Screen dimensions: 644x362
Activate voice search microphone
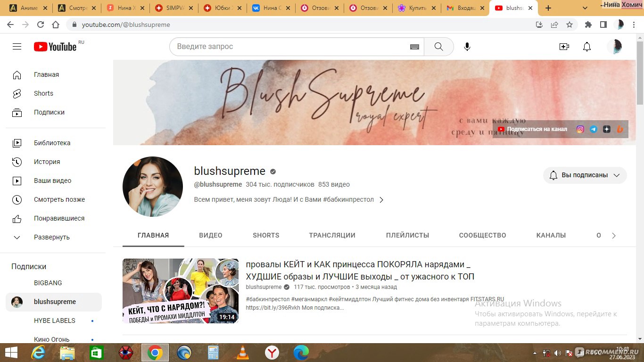[467, 47]
